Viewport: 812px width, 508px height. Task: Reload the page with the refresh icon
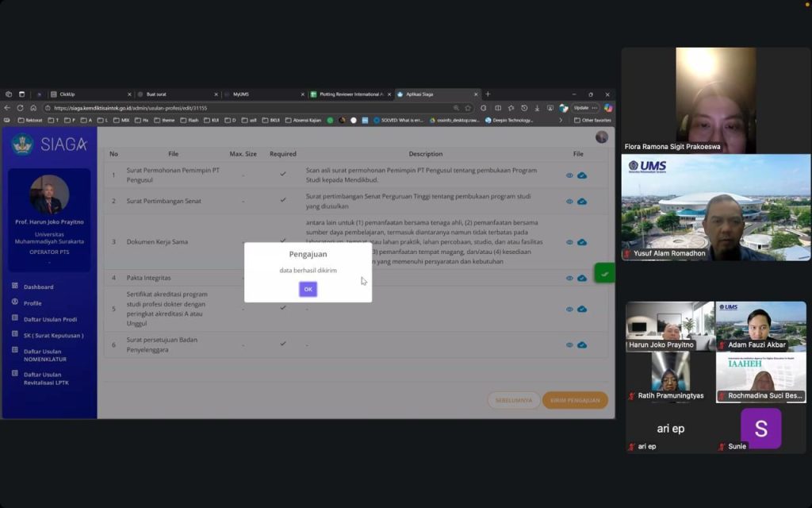[x=20, y=108]
